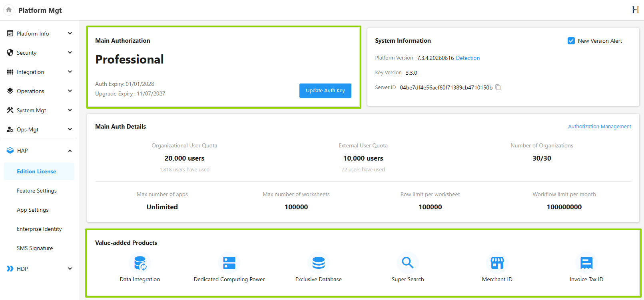The height and width of the screenshot is (300, 644).
Task: Click the Exclusive Database label
Action: 319,279
